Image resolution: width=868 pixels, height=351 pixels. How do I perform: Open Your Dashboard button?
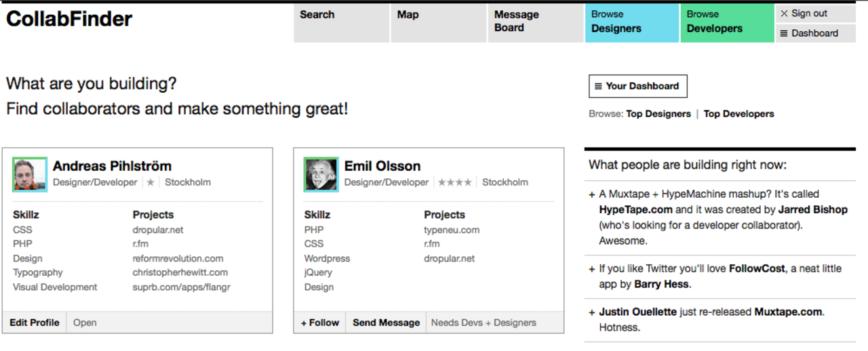pos(637,86)
